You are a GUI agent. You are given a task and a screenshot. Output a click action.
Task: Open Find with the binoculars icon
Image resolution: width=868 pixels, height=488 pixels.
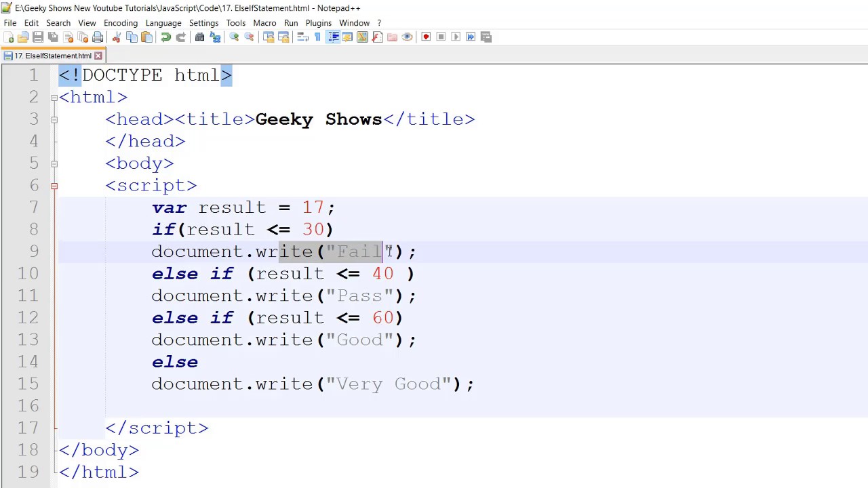click(200, 37)
